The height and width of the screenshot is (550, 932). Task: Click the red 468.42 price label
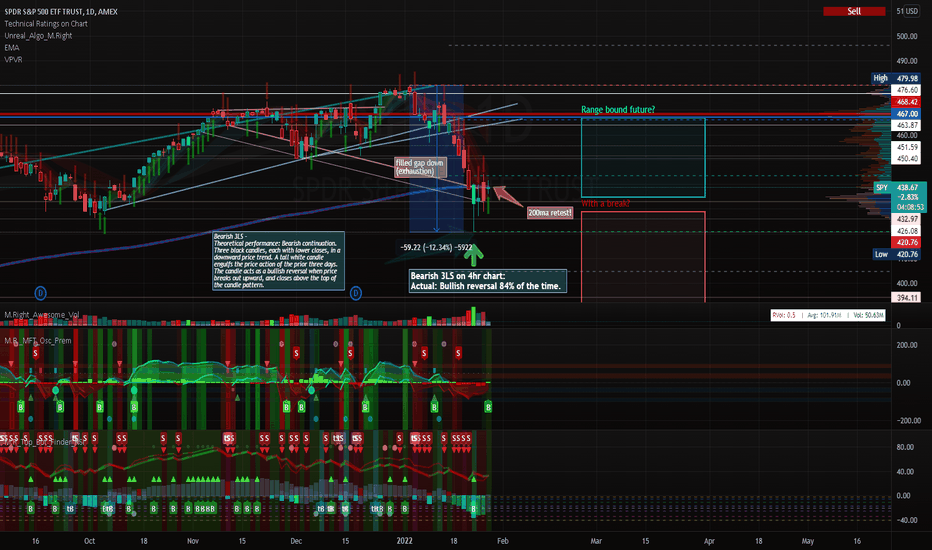coord(907,102)
